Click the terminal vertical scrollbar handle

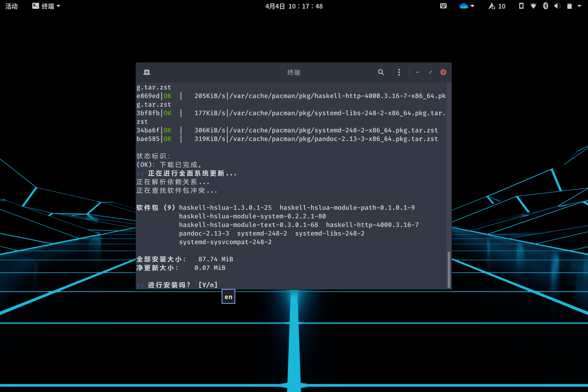(449, 269)
